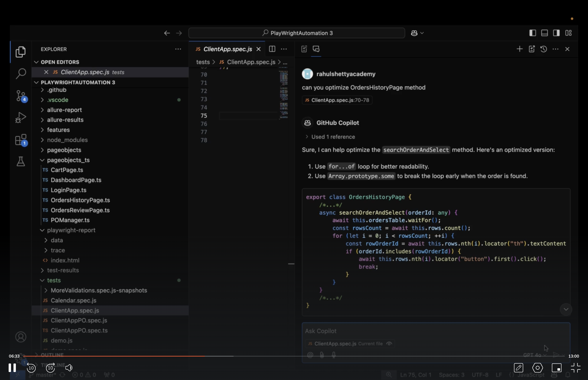Screen dimensions: 588x380
Task: Click the video progress bar
Action: click(x=294, y=356)
